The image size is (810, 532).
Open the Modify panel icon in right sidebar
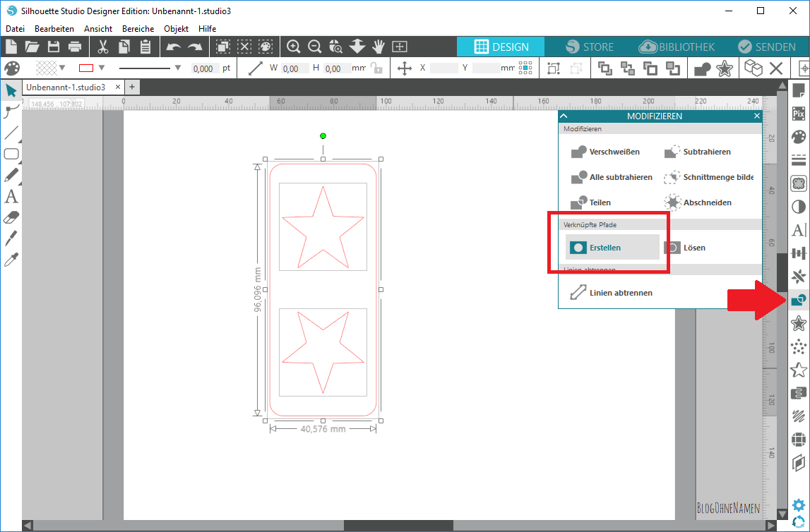coord(799,300)
